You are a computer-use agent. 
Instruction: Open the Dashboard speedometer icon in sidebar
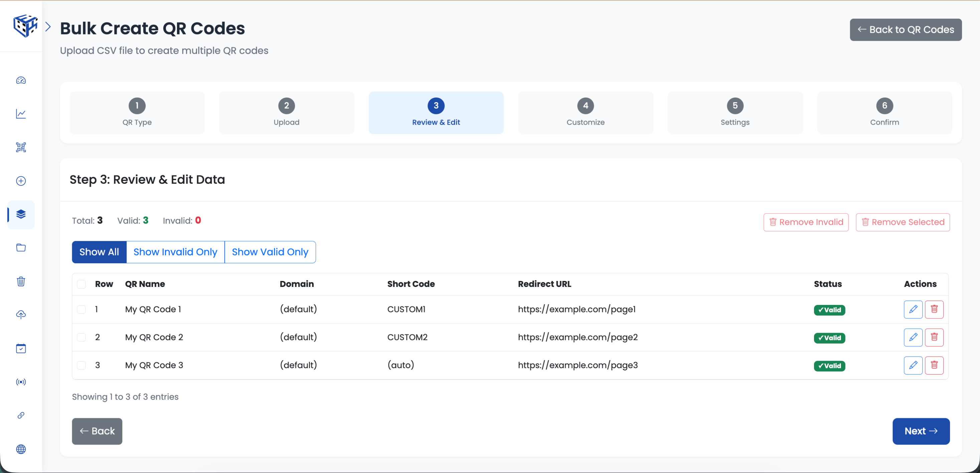click(21, 80)
